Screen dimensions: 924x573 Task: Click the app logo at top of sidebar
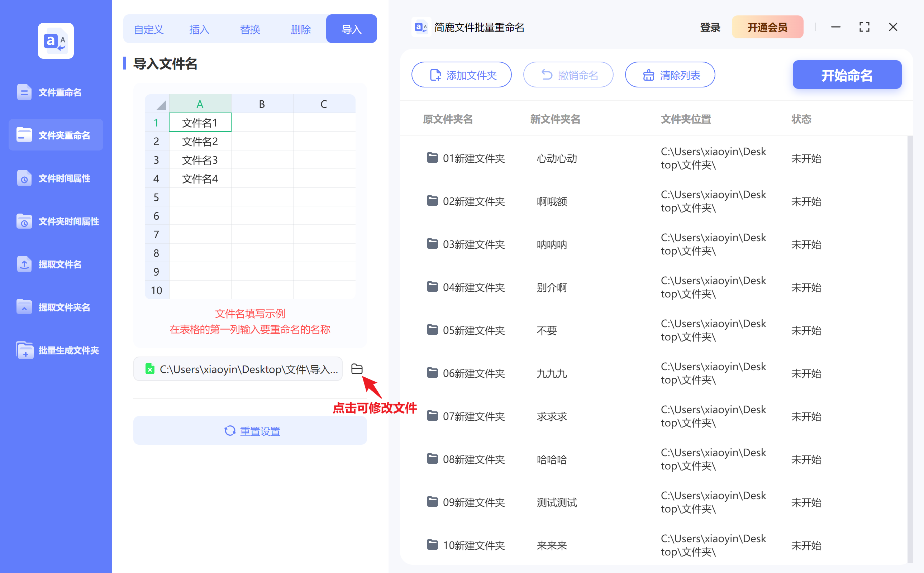[55, 40]
